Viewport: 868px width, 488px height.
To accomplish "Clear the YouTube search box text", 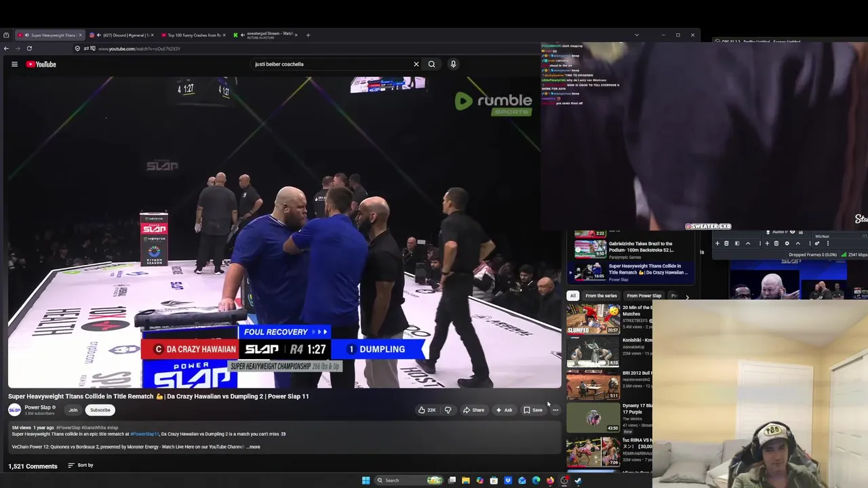I will click(x=416, y=64).
